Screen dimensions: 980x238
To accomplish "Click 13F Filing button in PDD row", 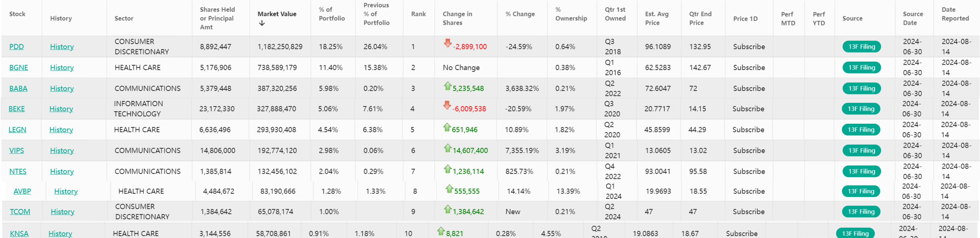I will (x=862, y=47).
